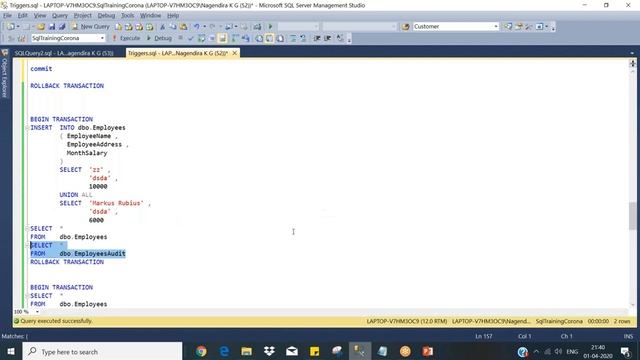Click the Database Engine Query icon
The height and width of the screenshot is (360, 640).
click(x=118, y=27)
